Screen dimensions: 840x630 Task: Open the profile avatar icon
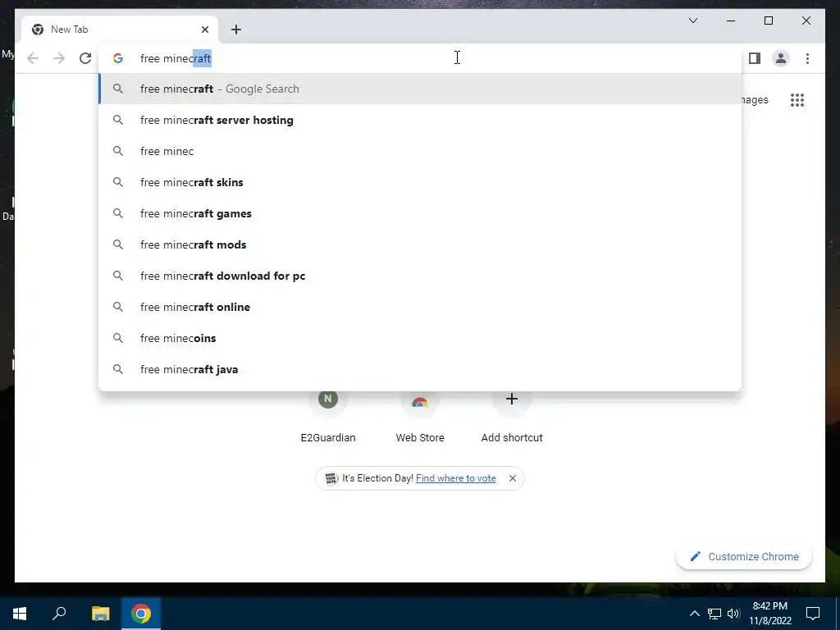(x=781, y=58)
